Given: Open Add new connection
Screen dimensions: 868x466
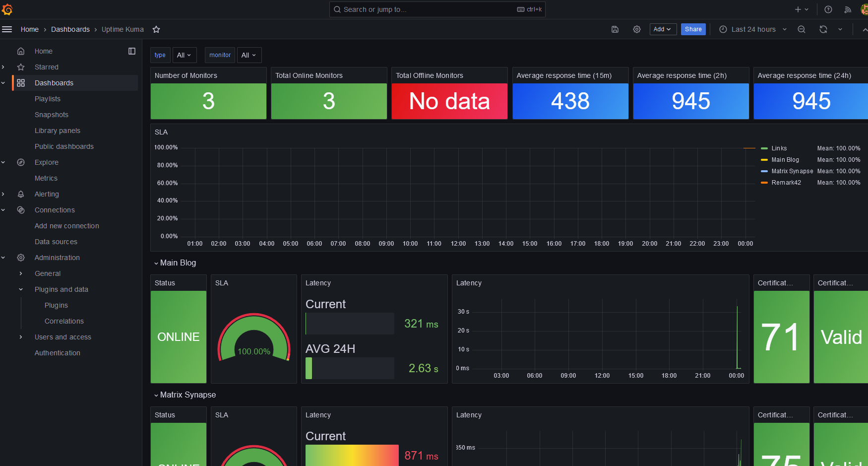Looking at the screenshot, I should [x=67, y=226].
